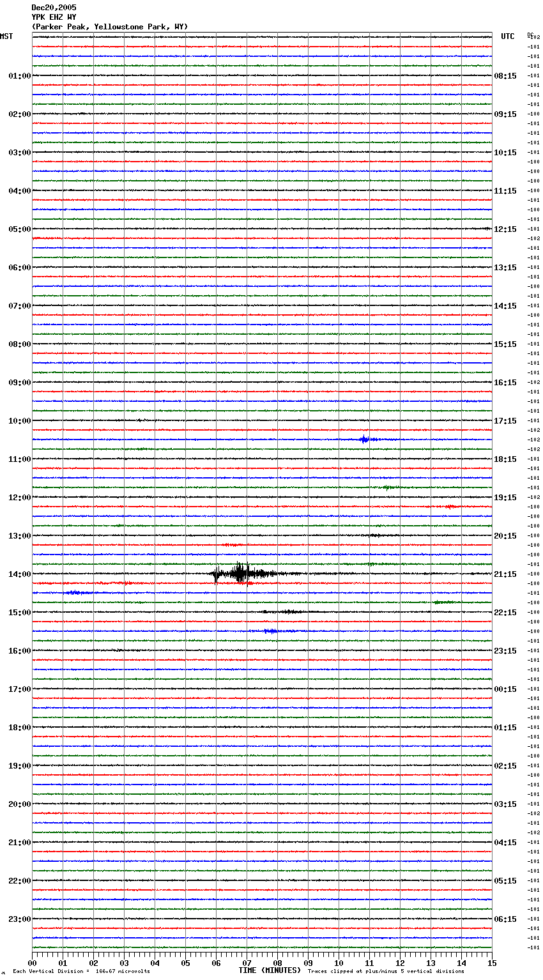
Task: Select the 17:00 MST hour label
Action: click(20, 689)
